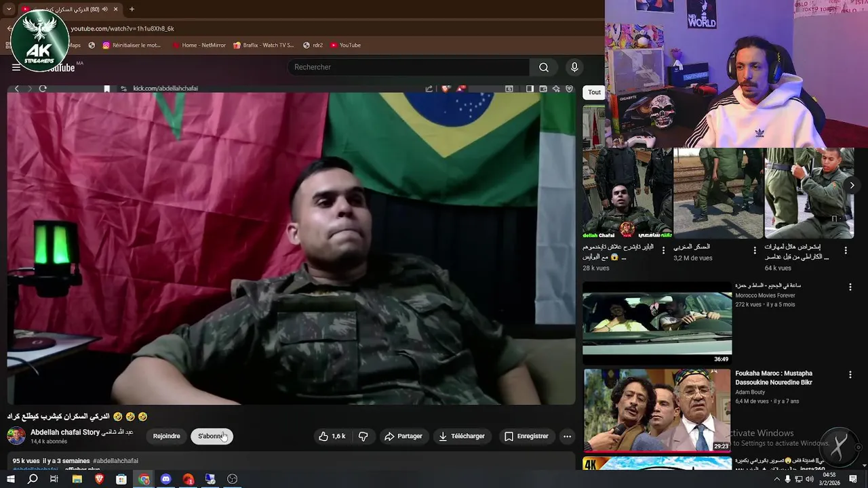This screenshot has width=868, height=488.
Task: Dislike the video with thumbs-down
Action: tap(363, 436)
